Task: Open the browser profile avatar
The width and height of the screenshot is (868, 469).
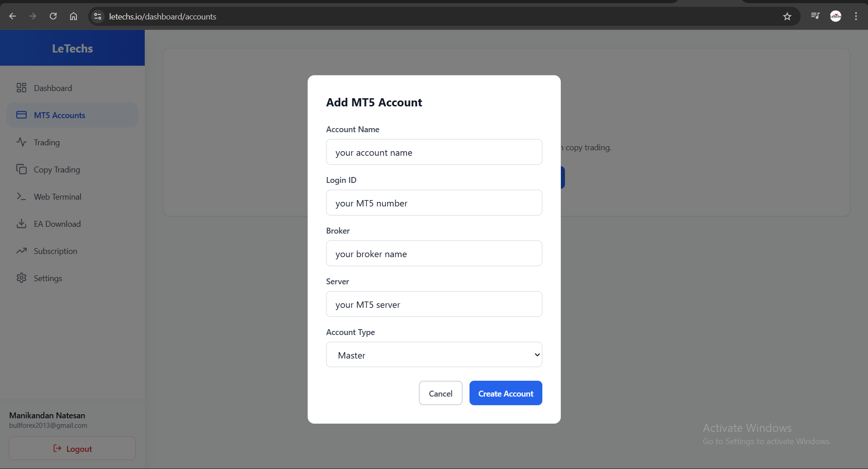Action: 835,16
